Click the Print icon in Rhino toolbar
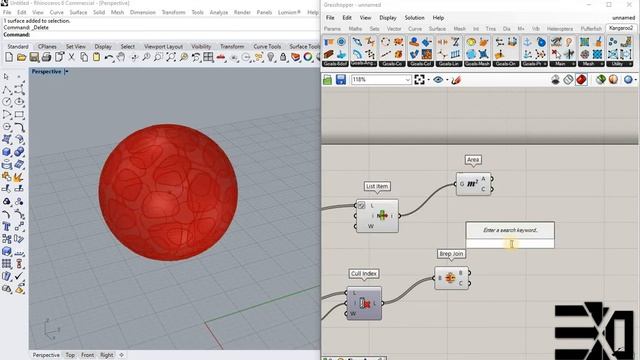Image resolution: width=640 pixels, height=360 pixels. 47,58
